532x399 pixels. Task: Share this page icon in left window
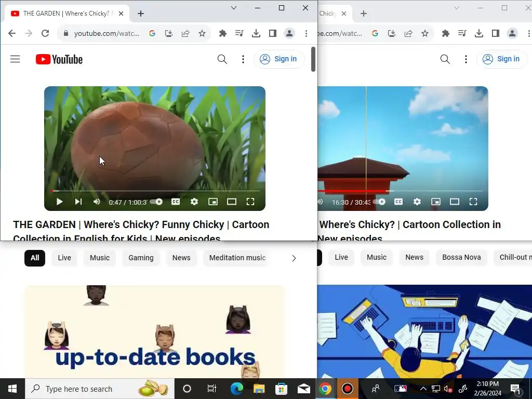[185, 33]
